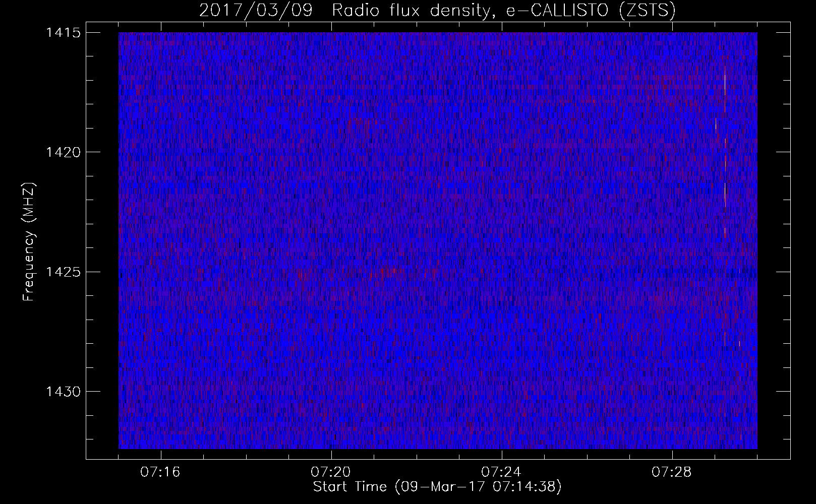Click the 1430 frequency tick label
The height and width of the screenshot is (504, 816).
point(63,392)
